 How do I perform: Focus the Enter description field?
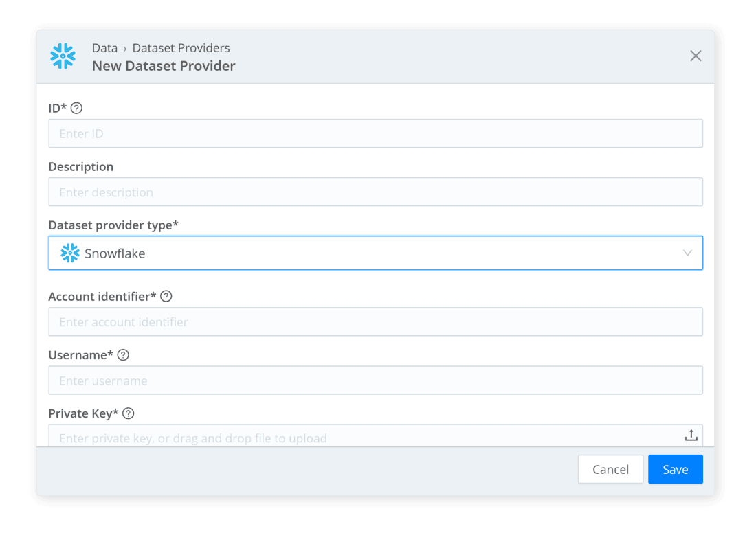tap(376, 192)
